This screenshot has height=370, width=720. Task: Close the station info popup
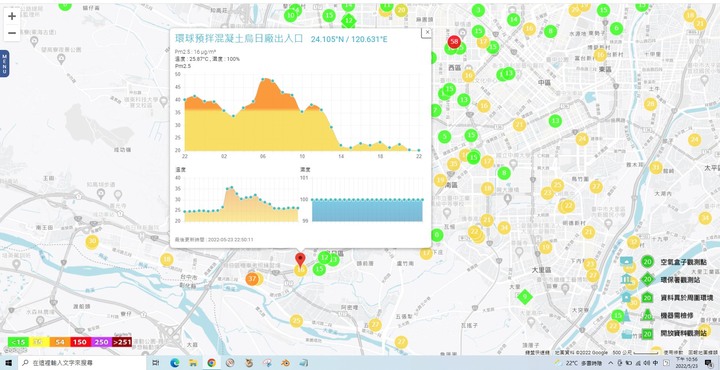coord(427,32)
